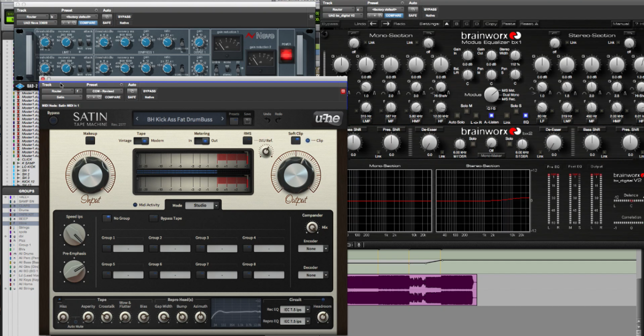644x336 pixels.
Task: Click the next-preset arrow beside BH Kick Ass Fat DrumBuss
Action: [223, 119]
